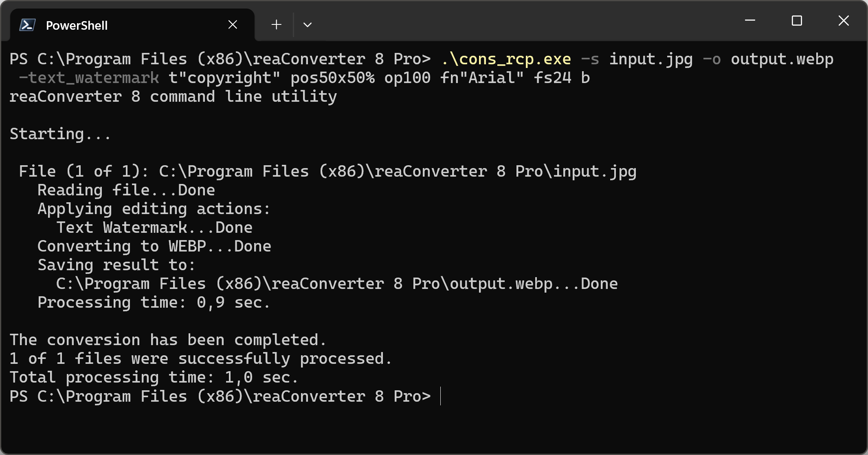
Task: Click the "Processing time: 0,9 sec." line
Action: tap(153, 303)
